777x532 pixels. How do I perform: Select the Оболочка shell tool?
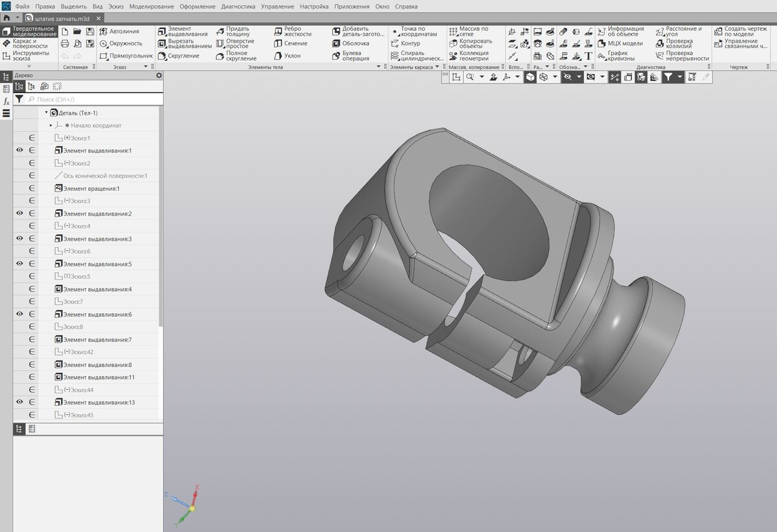coord(351,43)
